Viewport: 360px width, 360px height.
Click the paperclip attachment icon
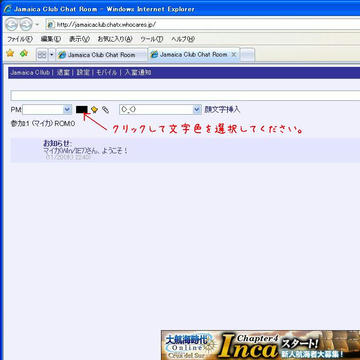pyautogui.click(x=105, y=110)
